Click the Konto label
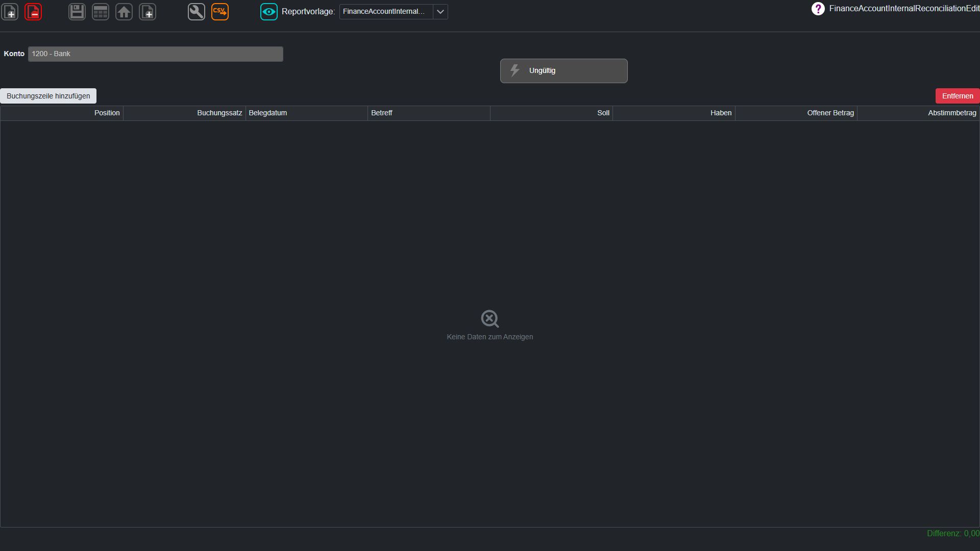Viewport: 980px width, 551px height. (x=14, y=54)
